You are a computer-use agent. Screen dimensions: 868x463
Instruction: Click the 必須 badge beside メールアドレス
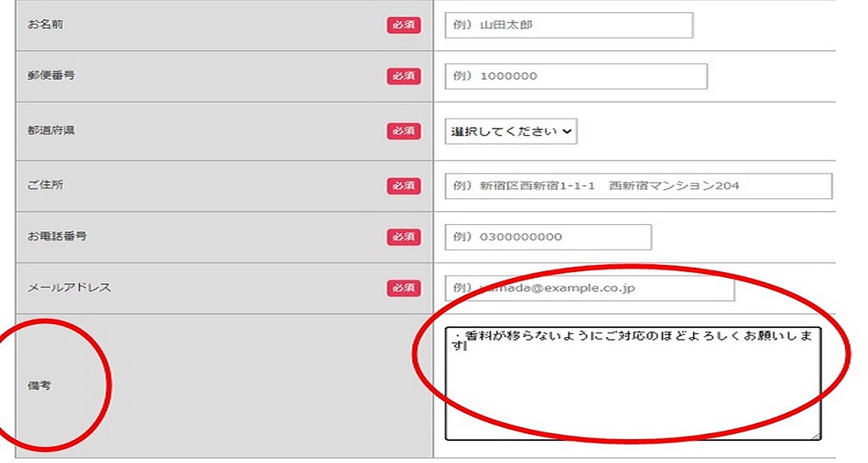[404, 288]
